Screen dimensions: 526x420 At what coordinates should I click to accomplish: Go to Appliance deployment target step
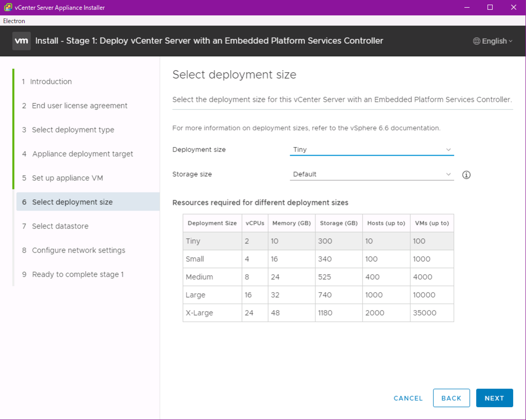(x=78, y=154)
